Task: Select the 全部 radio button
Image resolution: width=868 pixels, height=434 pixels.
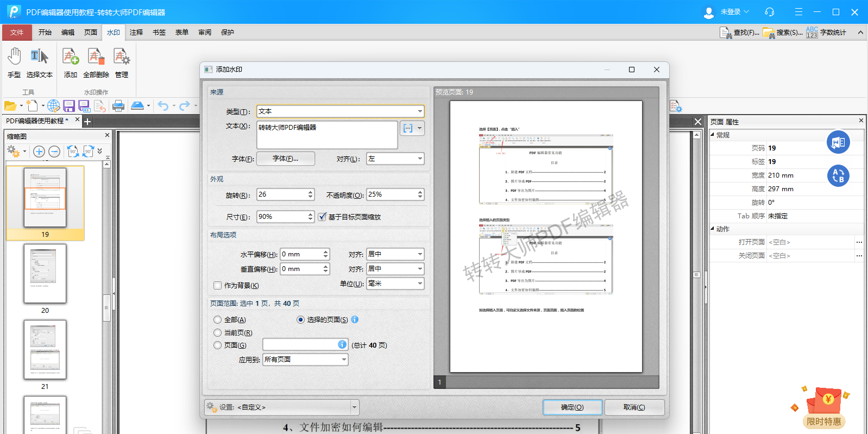Action: click(x=218, y=320)
